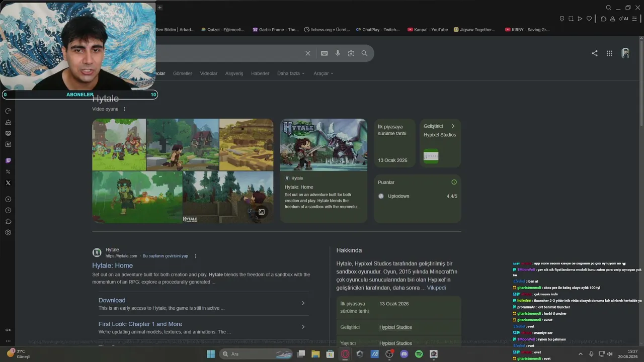Open Opera sidebar settings gear
Viewport: 644px width, 362px height.
coord(8,233)
